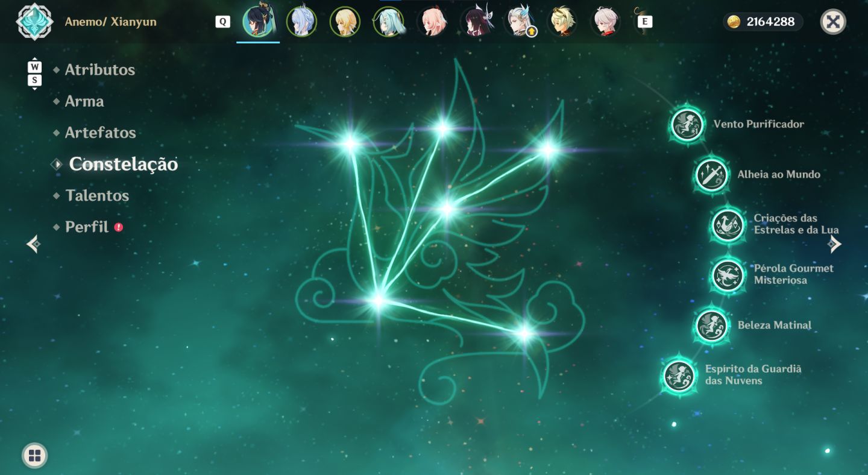Open the four-square grid menu icon
868x475 pixels.
pos(34,456)
